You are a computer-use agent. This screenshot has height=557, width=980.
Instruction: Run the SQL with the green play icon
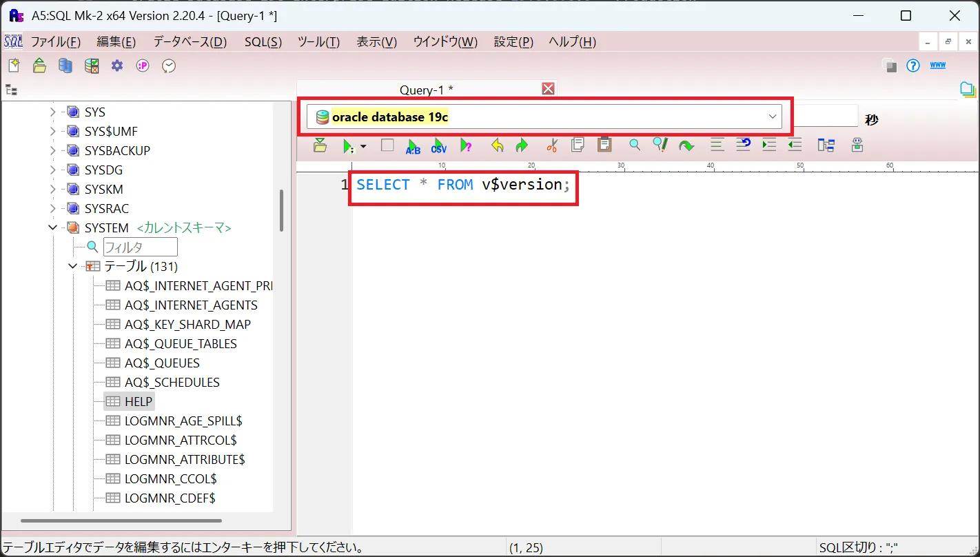point(348,145)
